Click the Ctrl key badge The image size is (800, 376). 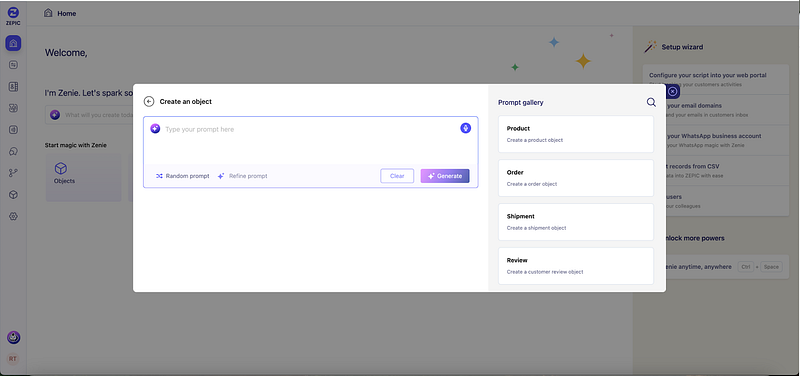(x=745, y=267)
